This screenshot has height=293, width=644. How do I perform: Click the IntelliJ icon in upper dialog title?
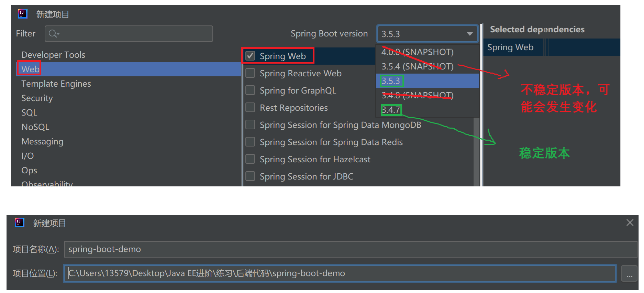point(22,14)
